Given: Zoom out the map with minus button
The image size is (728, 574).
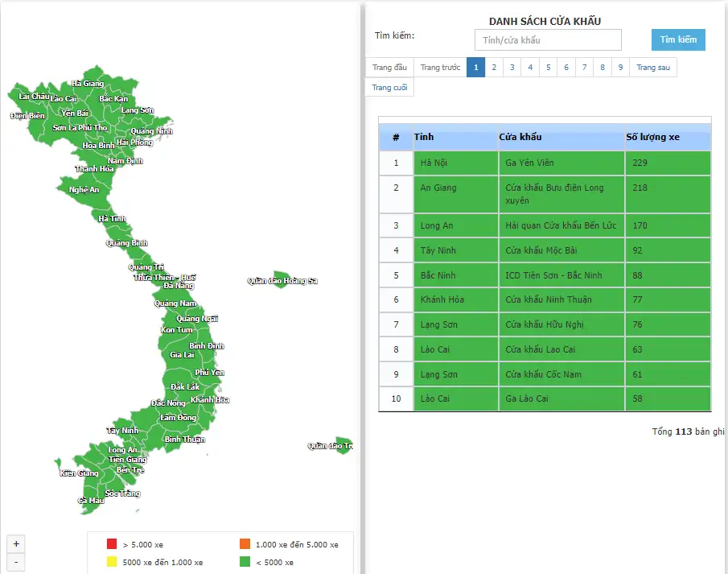Looking at the screenshot, I should [x=16, y=563].
